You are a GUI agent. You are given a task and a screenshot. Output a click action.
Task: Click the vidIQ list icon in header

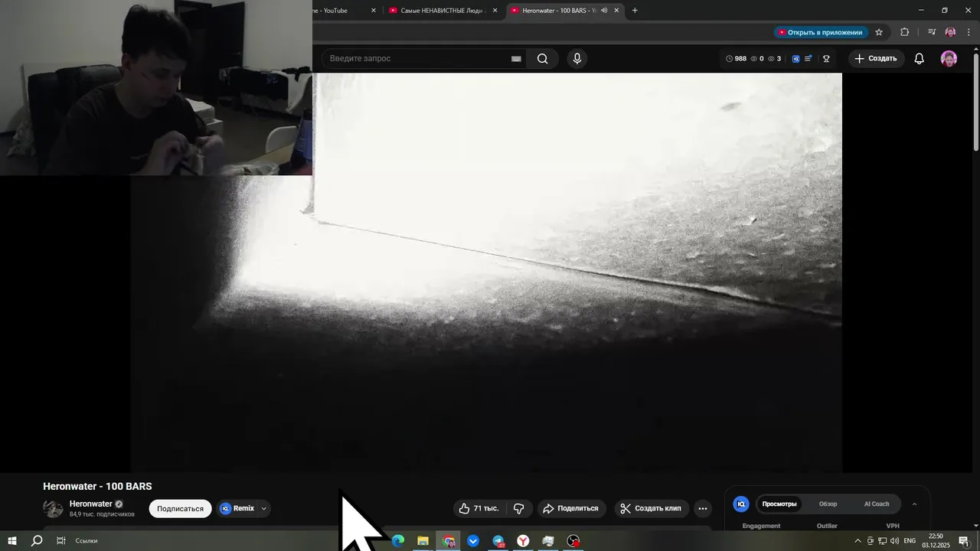[808, 58]
